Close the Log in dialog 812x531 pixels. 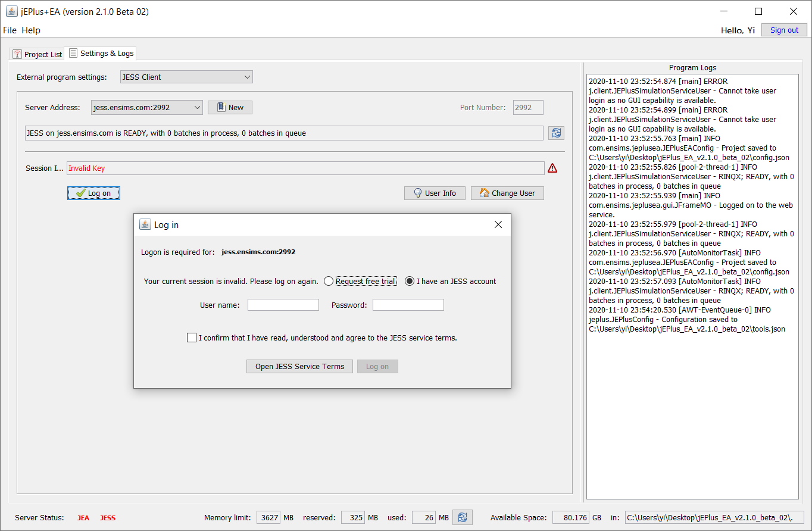click(x=498, y=224)
